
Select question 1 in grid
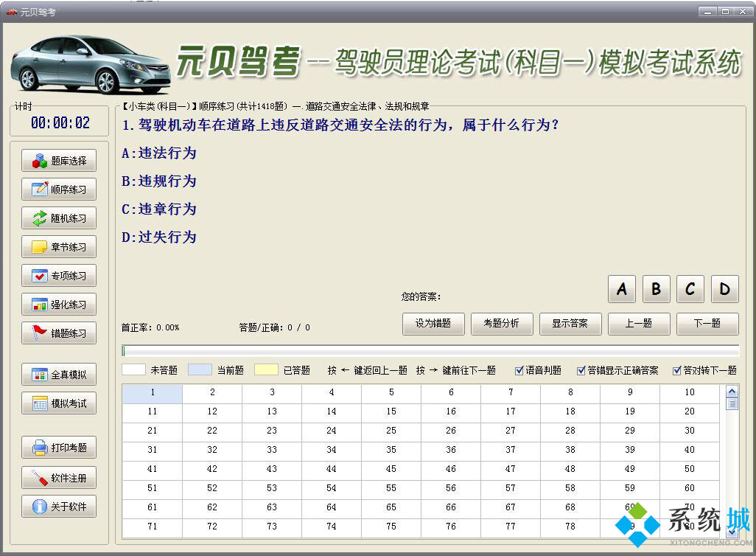point(153,392)
